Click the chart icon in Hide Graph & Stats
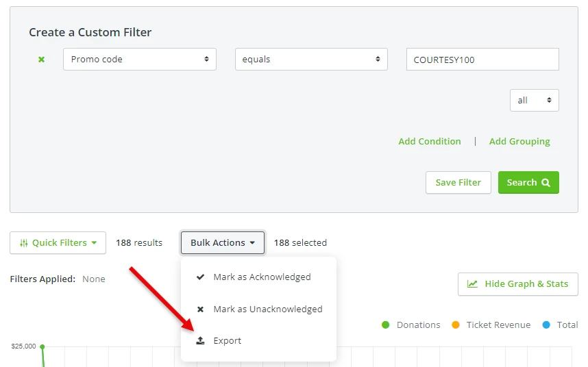The image size is (588, 367). 472,284
